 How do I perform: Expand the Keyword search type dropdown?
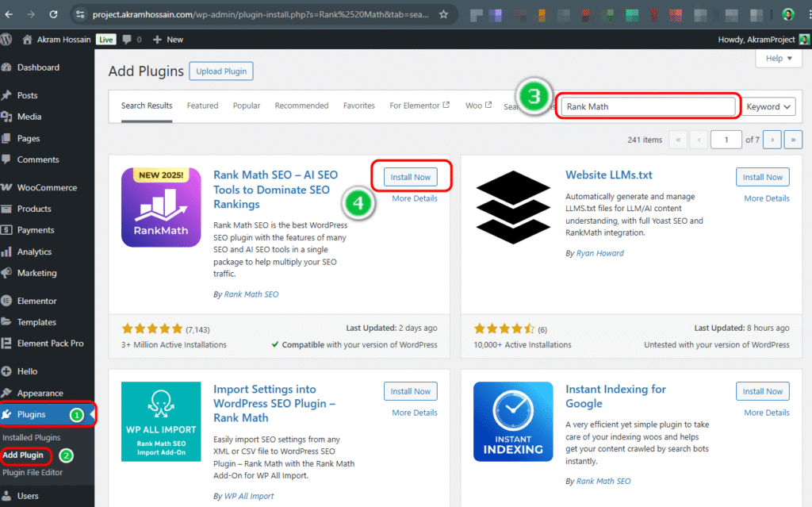[x=768, y=106]
